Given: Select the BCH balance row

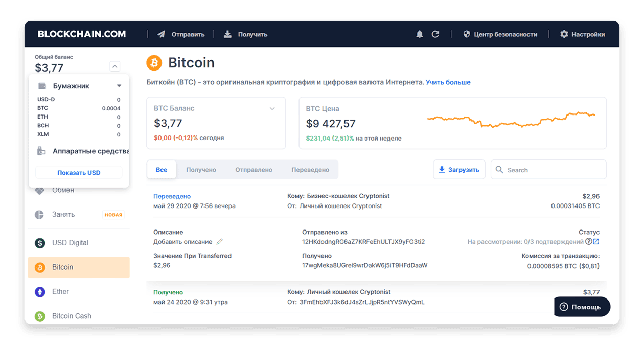Looking at the screenshot, I should 79,126.
